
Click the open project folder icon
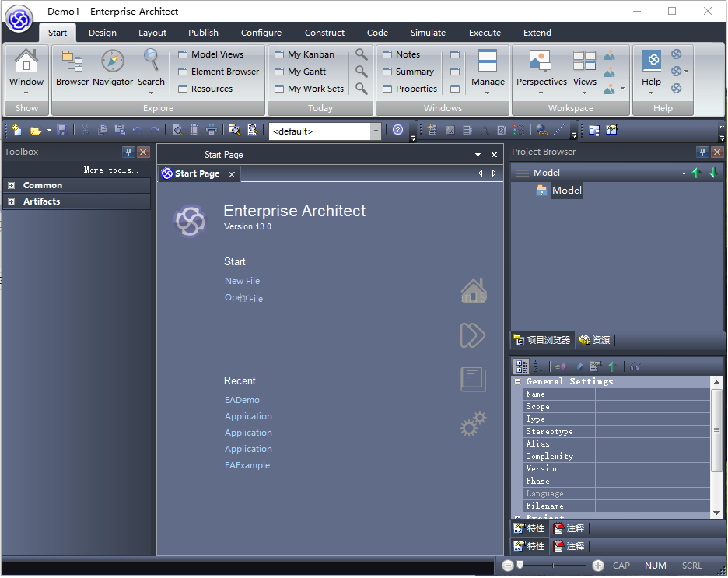click(x=37, y=131)
